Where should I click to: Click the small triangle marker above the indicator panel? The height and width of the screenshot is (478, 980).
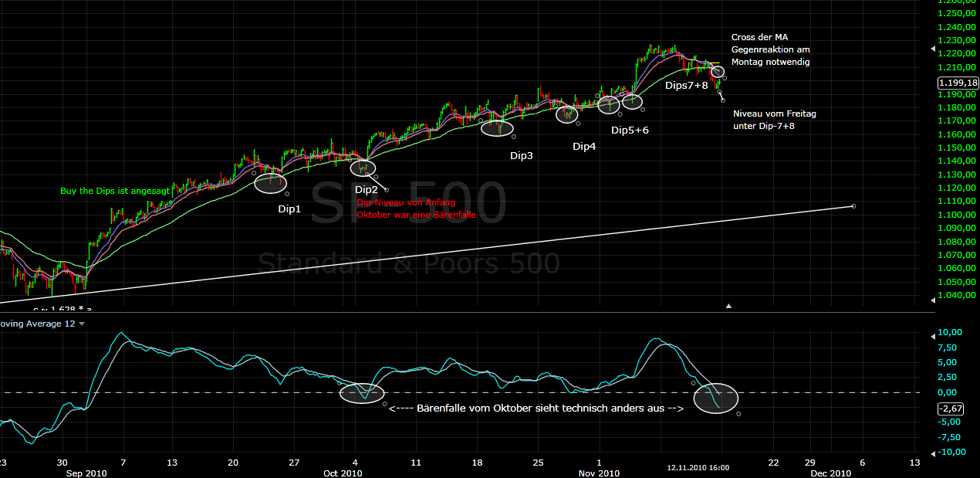(x=728, y=307)
